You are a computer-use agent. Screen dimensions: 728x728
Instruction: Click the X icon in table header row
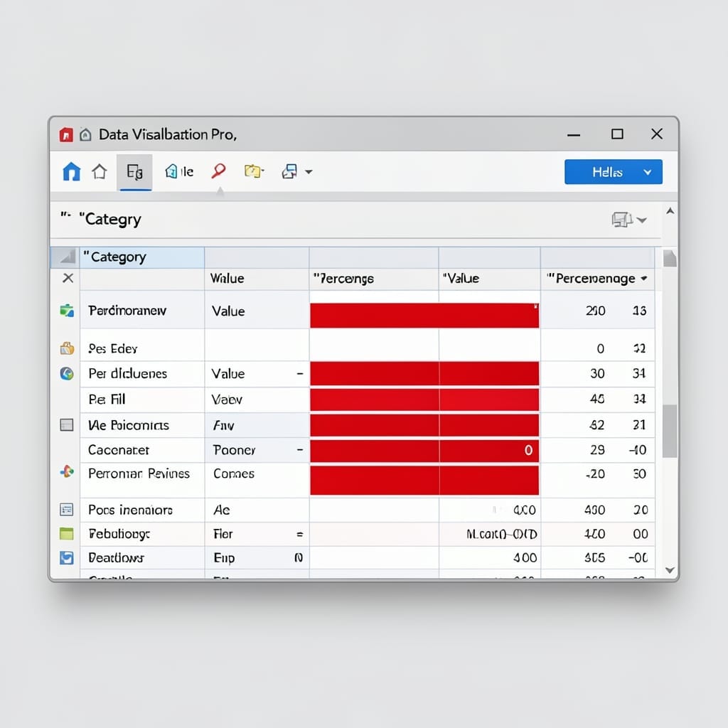[x=68, y=278]
